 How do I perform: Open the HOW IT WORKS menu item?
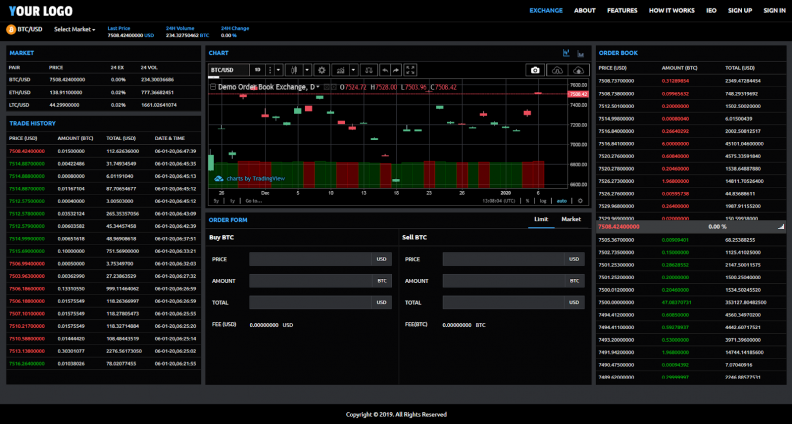pos(671,10)
